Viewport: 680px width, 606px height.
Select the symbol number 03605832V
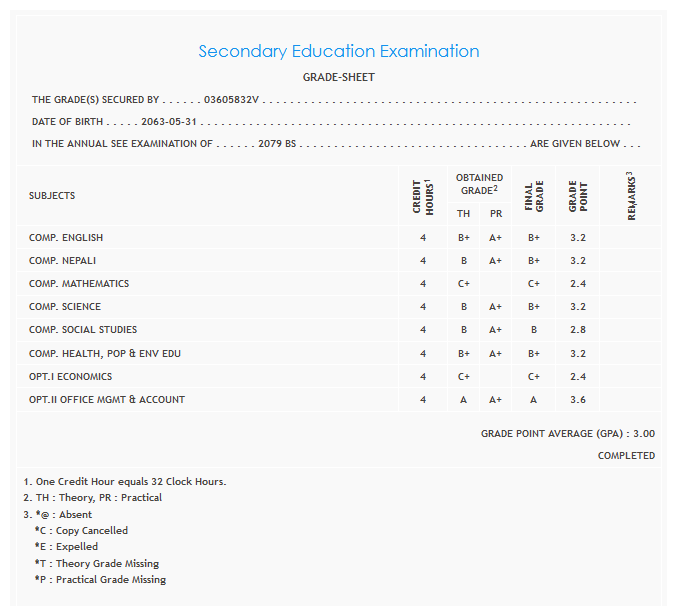coord(231,100)
